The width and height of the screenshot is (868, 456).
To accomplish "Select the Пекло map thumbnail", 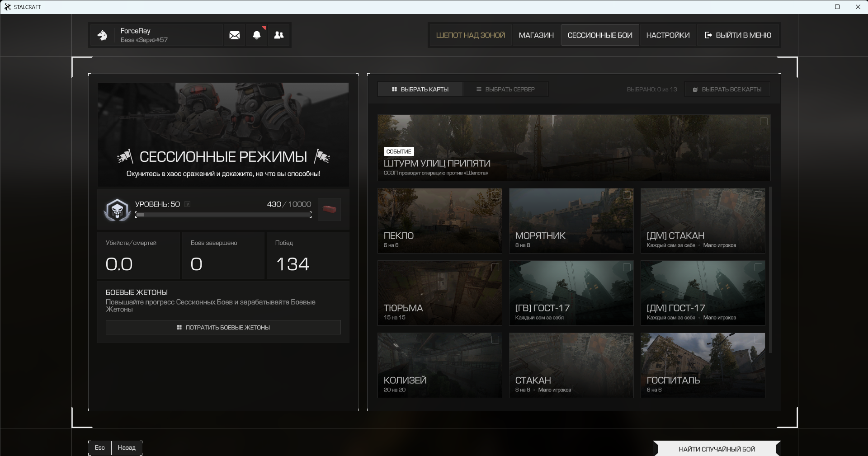I will 440,221.
